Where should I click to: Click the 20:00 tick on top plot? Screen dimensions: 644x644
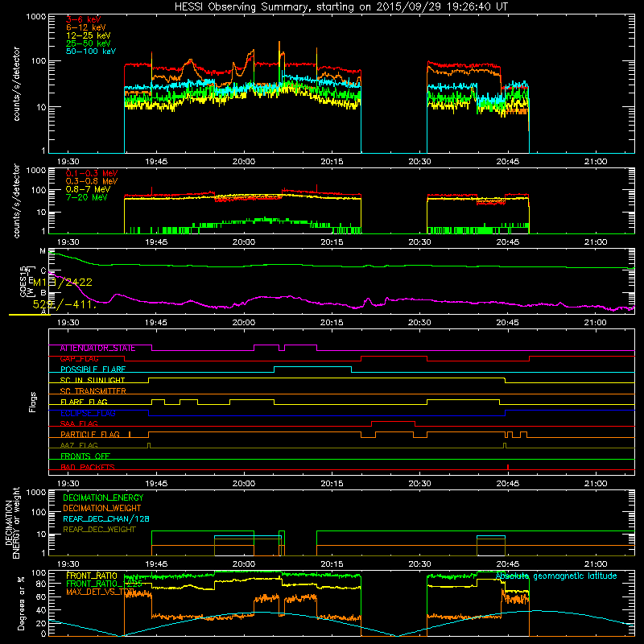(x=244, y=162)
